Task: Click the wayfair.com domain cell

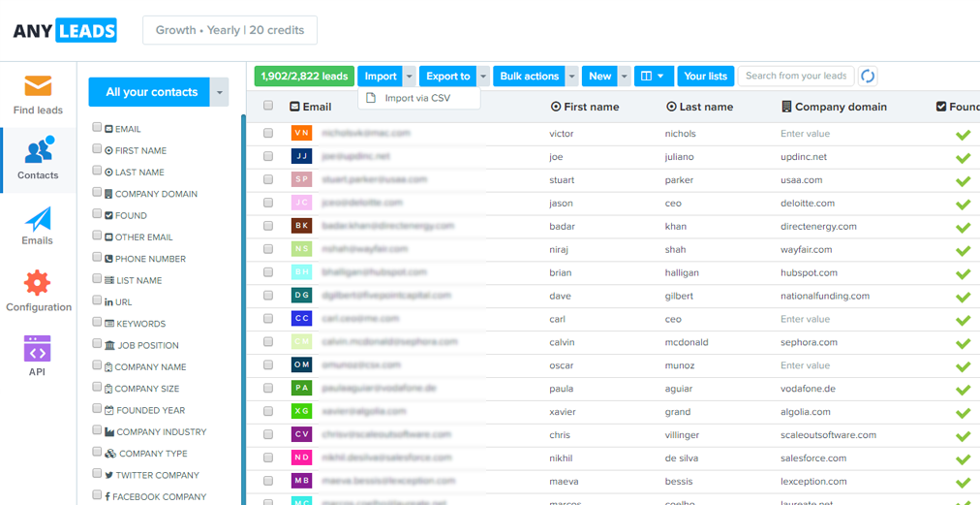Action: point(807,250)
